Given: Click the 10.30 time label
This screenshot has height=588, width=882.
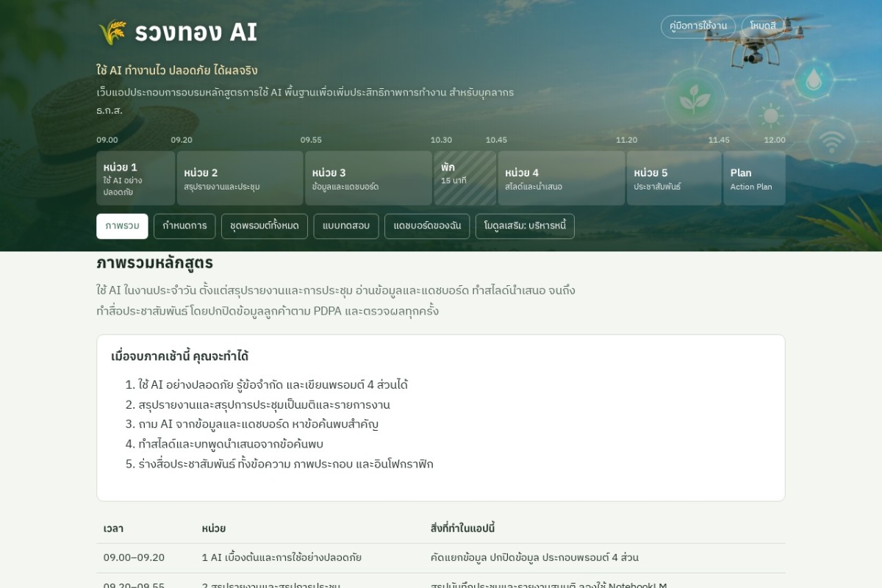Looking at the screenshot, I should point(441,140).
